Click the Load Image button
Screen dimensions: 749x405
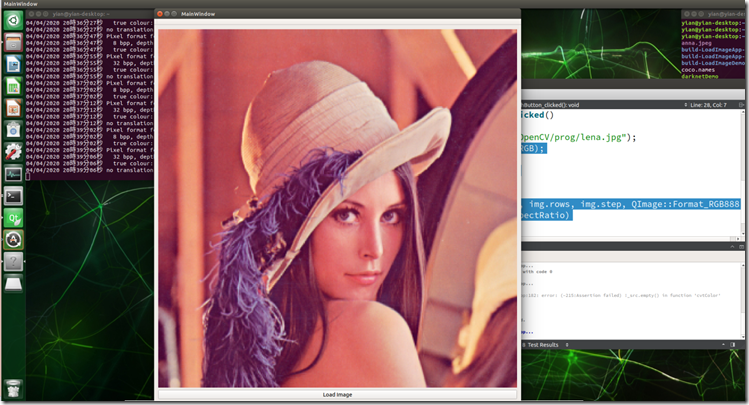tap(337, 394)
